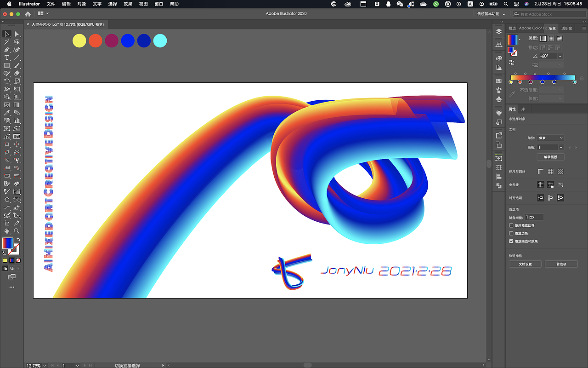Enable 使用预览边界 checkbox
Viewport: 588px width, 368px height.
tap(511, 225)
